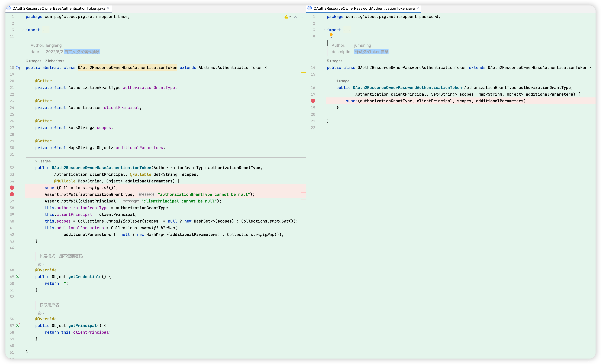Close the OAuth2ResourceOwnerBaseAuthenticationToken.java tab
This screenshot has width=601, height=364.
pyautogui.click(x=108, y=8)
